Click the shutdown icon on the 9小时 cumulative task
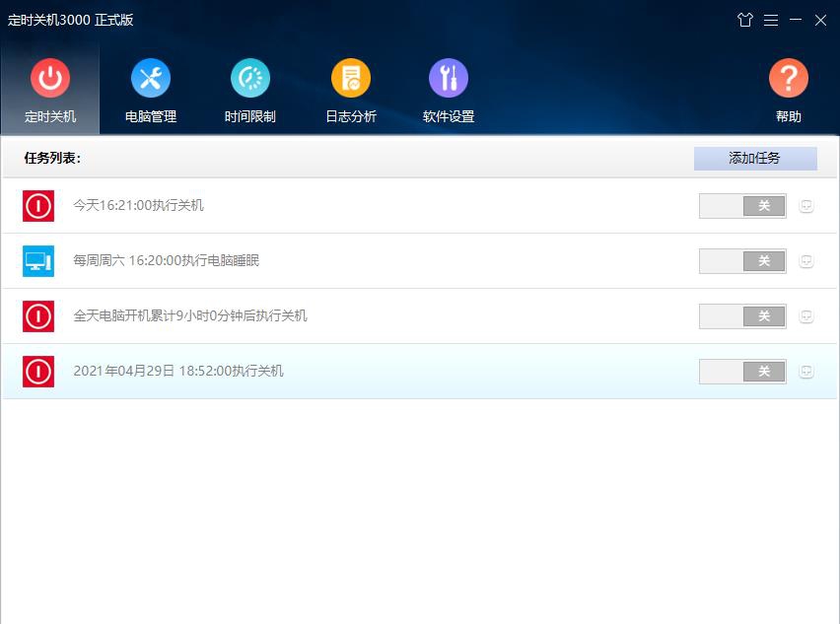 pyautogui.click(x=37, y=315)
